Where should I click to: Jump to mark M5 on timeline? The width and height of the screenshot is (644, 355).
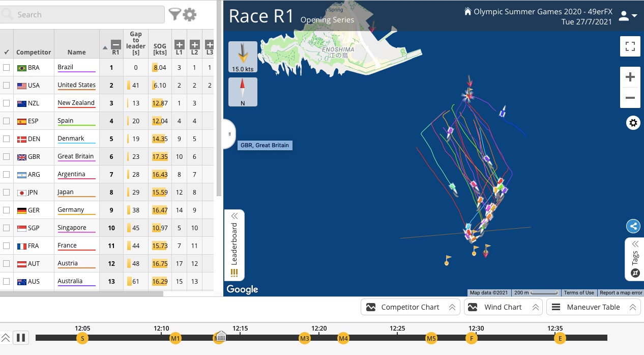(x=431, y=338)
